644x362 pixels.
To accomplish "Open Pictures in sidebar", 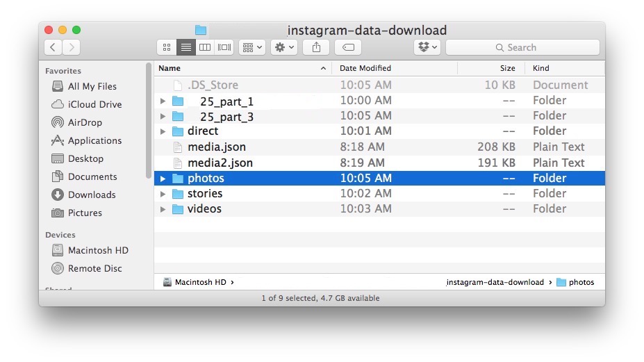I will 77,213.
